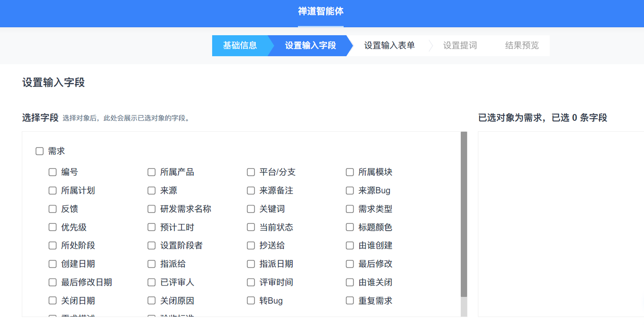Enable the 所属产品 field checkbox
Image resolution: width=644 pixels, height=325 pixels.
(x=151, y=172)
